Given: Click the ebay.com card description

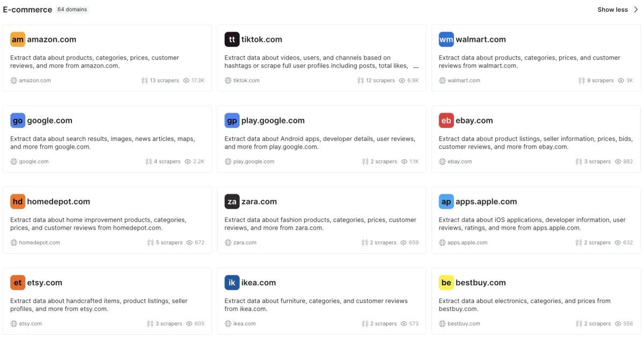Looking at the screenshot, I should pyautogui.click(x=536, y=143).
